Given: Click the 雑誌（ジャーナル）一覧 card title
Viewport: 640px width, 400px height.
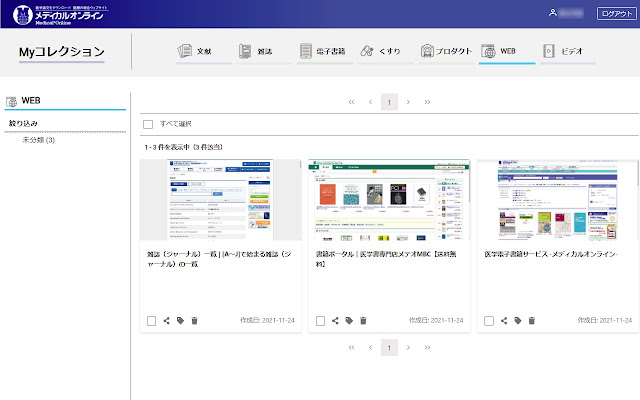Looking at the screenshot, I should coord(219,259).
